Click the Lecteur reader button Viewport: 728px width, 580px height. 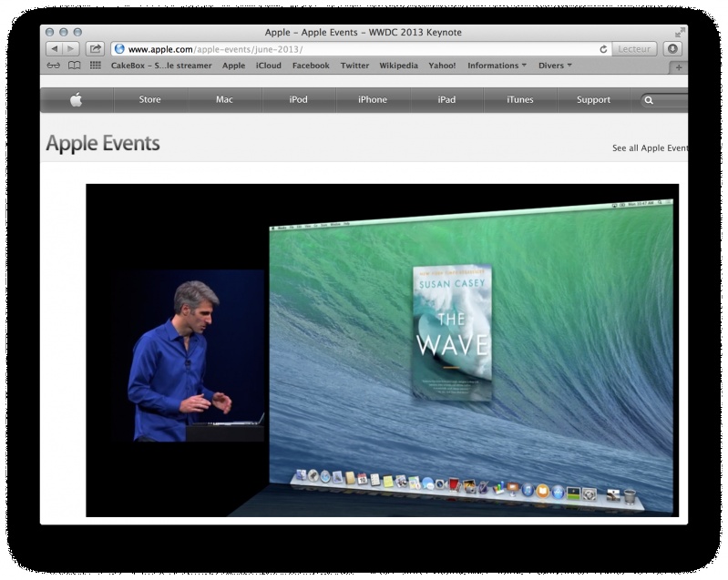(x=634, y=49)
